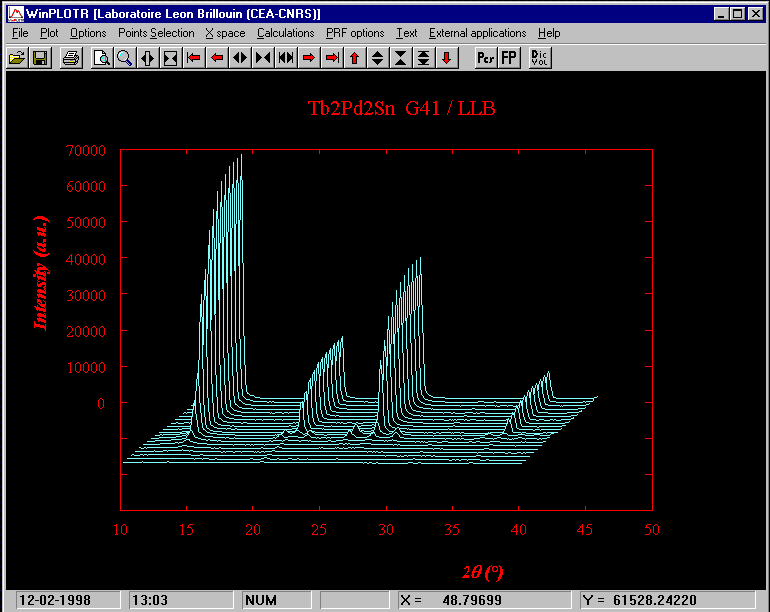
Task: Open the Points Selection menu
Action: pos(156,33)
